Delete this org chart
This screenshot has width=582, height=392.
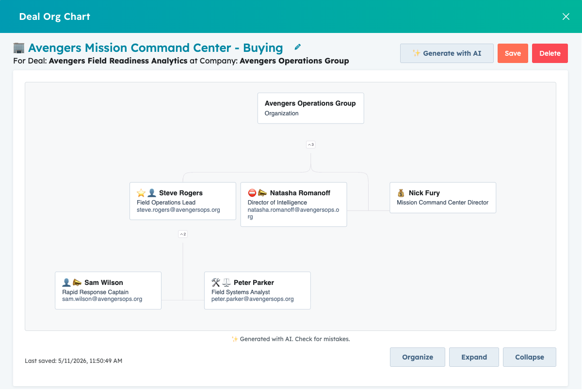tap(550, 53)
